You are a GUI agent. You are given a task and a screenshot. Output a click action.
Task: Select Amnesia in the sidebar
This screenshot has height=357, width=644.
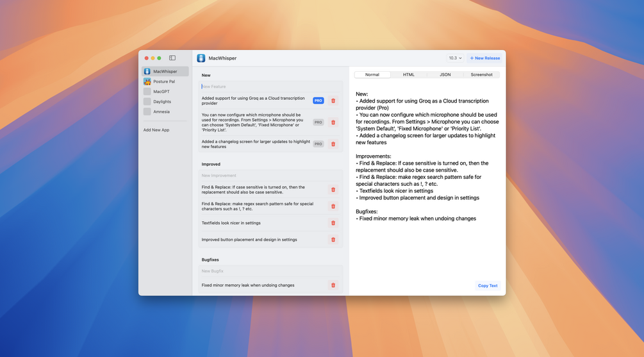[x=165, y=112]
